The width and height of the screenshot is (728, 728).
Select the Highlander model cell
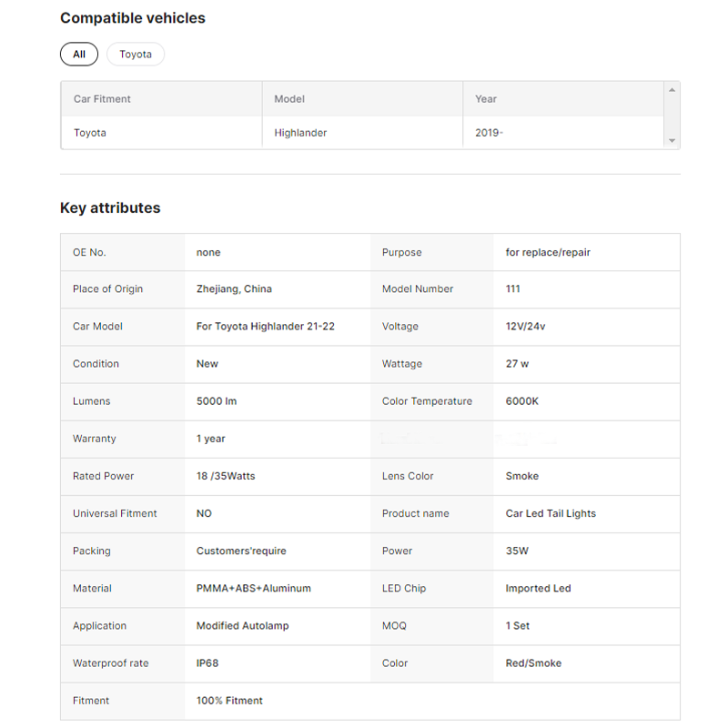(300, 133)
